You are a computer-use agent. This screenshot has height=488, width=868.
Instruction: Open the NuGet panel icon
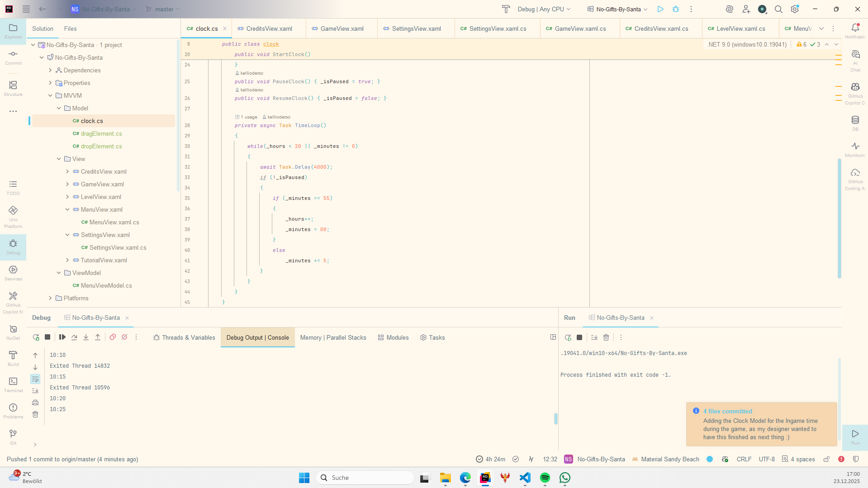click(13, 332)
